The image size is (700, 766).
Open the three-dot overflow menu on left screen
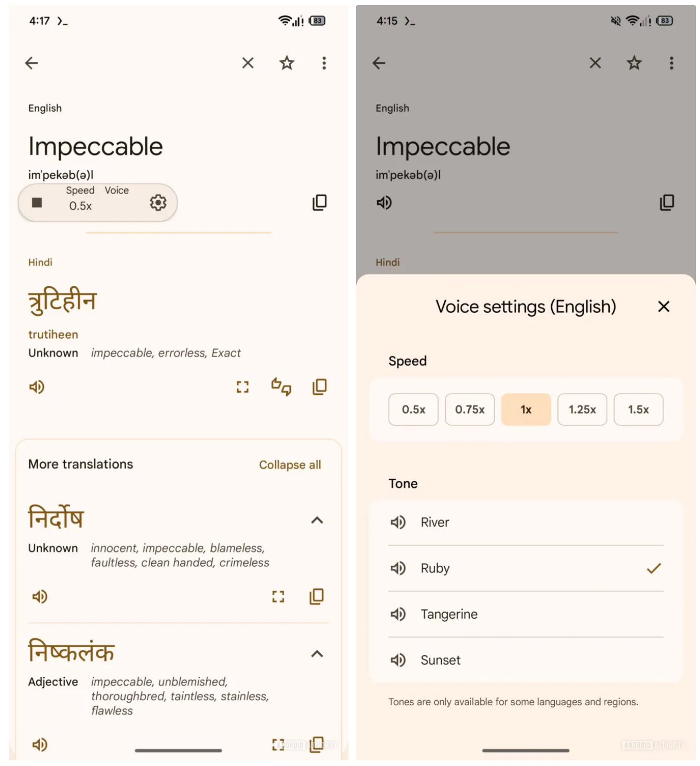(324, 63)
